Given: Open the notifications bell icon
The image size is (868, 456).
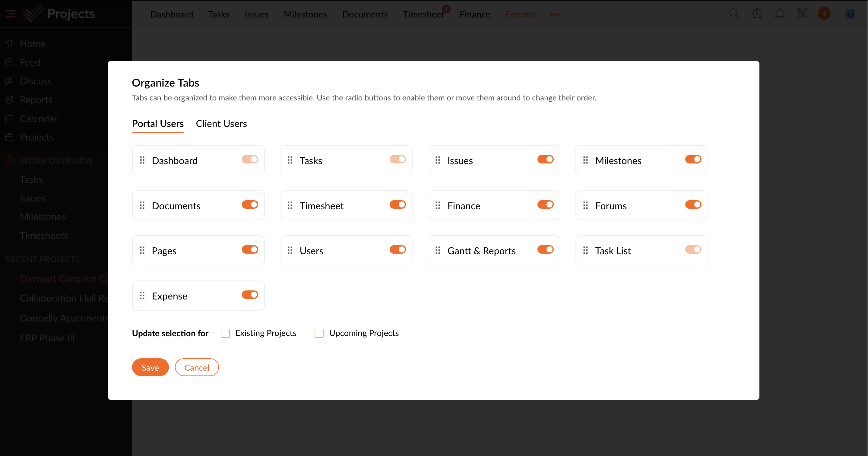Looking at the screenshot, I should coord(779,14).
